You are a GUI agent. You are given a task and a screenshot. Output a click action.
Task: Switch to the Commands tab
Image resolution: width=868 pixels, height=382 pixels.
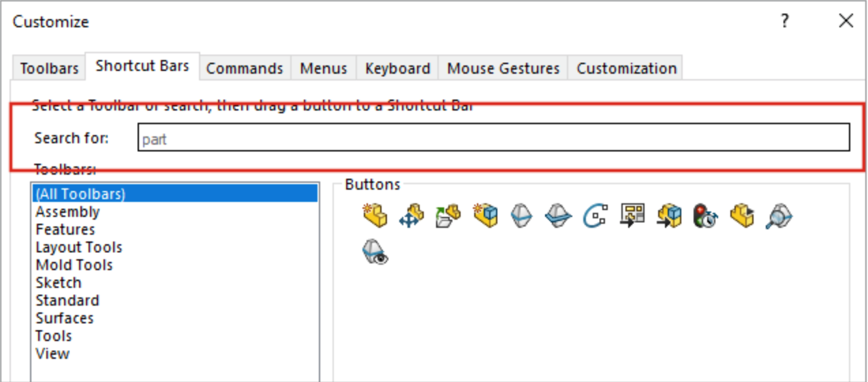point(245,68)
